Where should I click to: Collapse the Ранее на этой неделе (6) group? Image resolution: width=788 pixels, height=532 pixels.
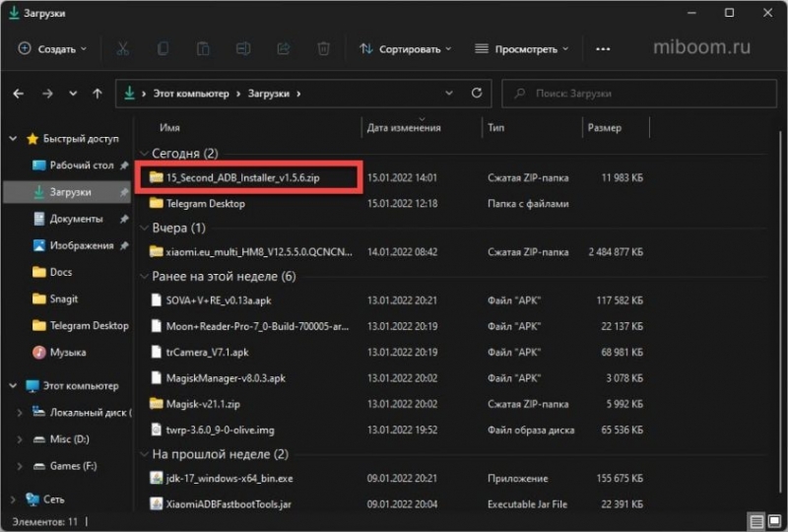pyautogui.click(x=144, y=276)
